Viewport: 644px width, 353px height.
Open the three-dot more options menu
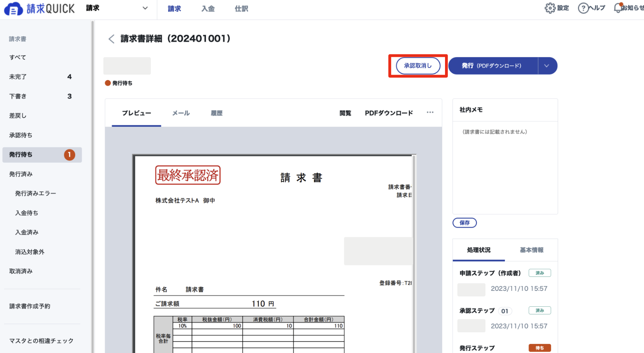pos(430,112)
